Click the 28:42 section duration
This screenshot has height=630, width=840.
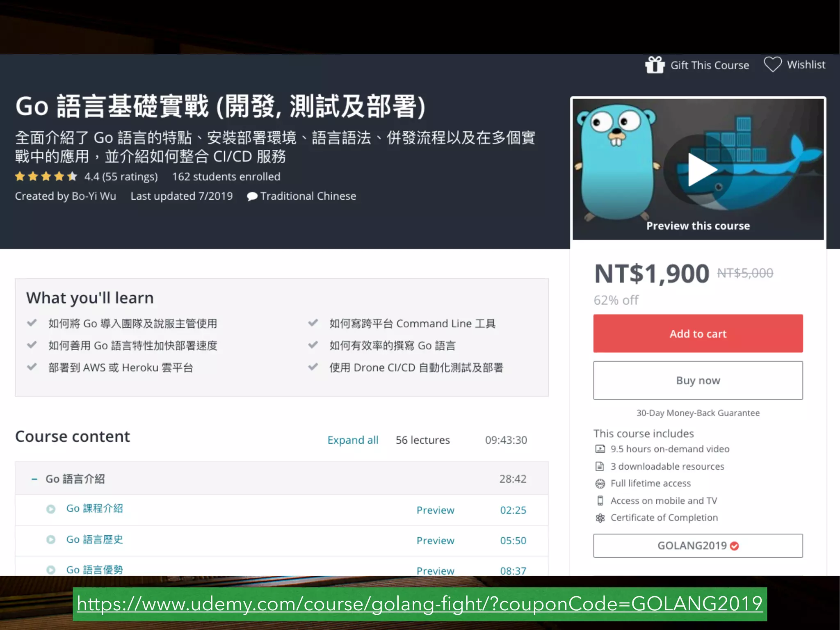513,479
